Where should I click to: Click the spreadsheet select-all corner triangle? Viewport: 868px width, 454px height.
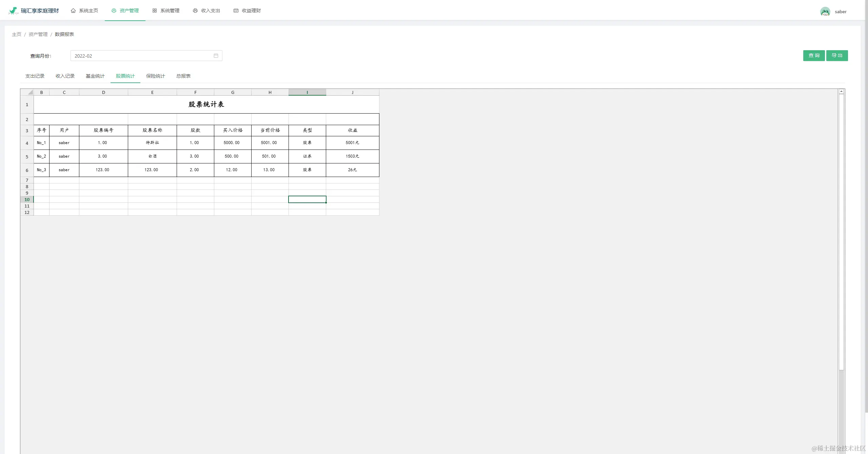[x=30, y=92]
